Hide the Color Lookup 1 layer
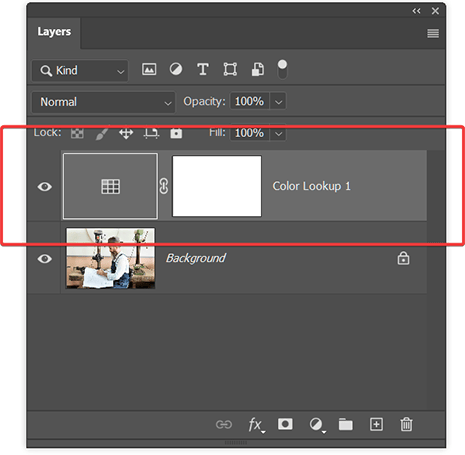Screen dimensions: 465x455 (x=44, y=187)
